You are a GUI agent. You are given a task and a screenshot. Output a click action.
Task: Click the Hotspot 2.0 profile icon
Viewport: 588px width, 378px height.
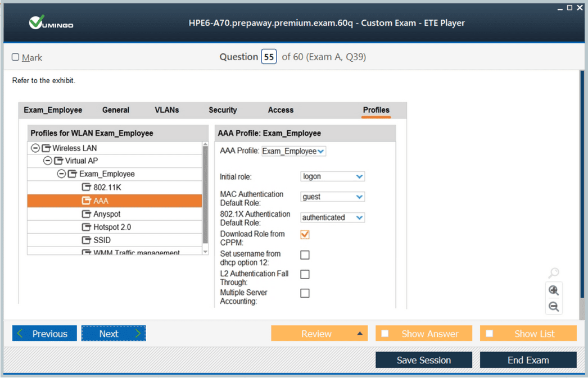[86, 227]
